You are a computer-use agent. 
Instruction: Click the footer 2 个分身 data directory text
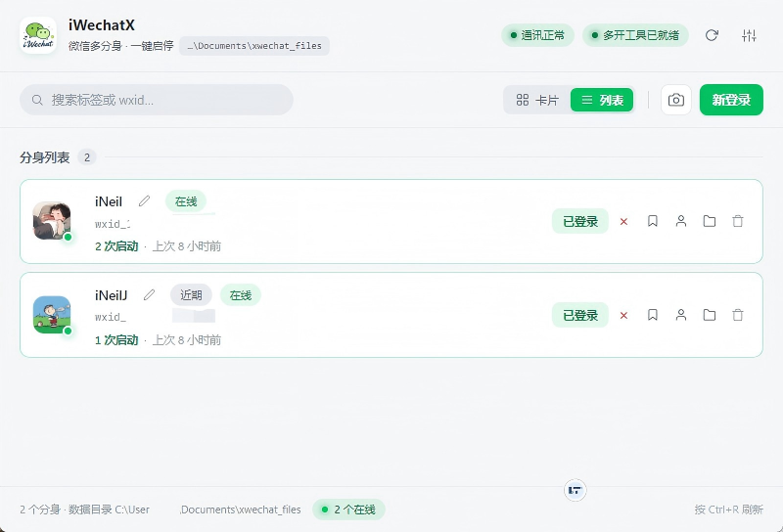[x=161, y=510]
